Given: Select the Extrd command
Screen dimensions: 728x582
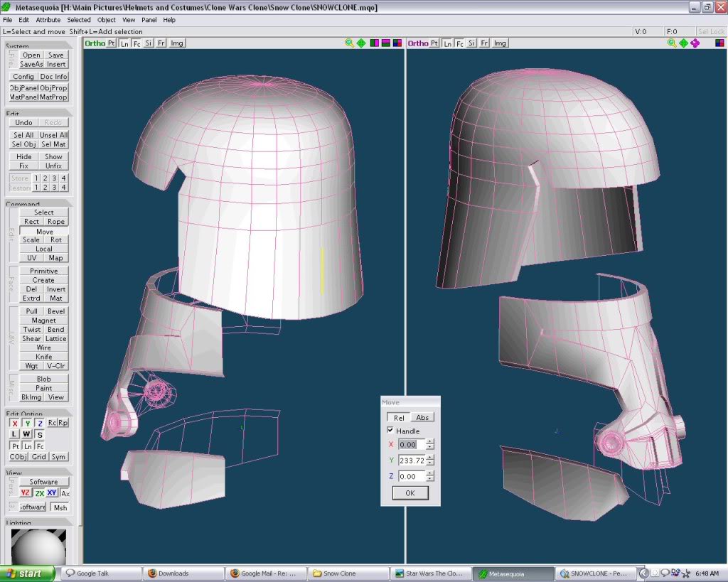Looking at the screenshot, I should coord(31,298).
